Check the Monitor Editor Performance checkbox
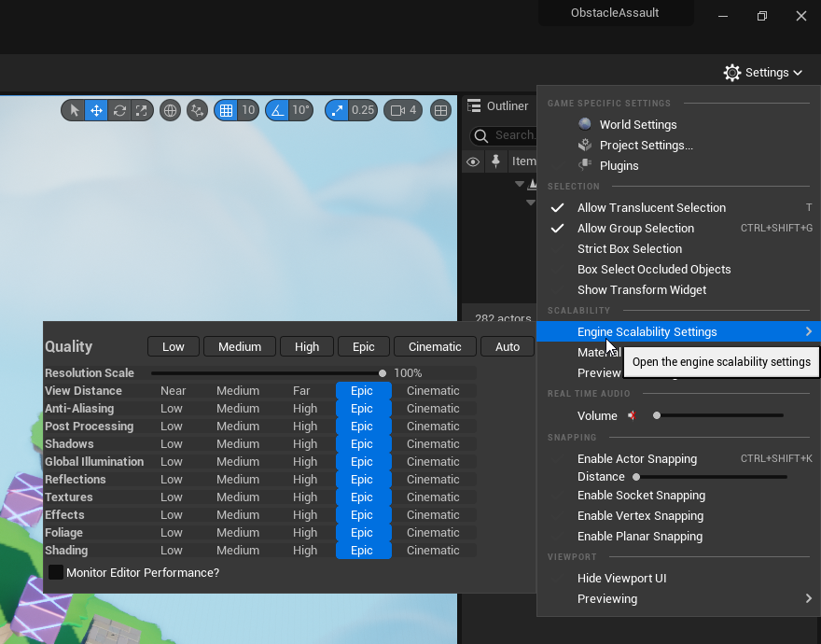Viewport: 821px width, 644px height. 56,572
